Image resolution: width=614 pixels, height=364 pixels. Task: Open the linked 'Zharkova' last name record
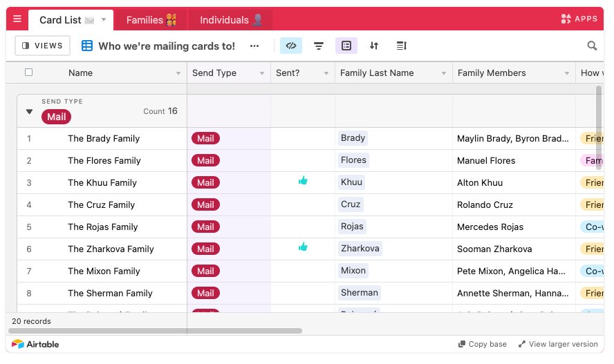[360, 249]
